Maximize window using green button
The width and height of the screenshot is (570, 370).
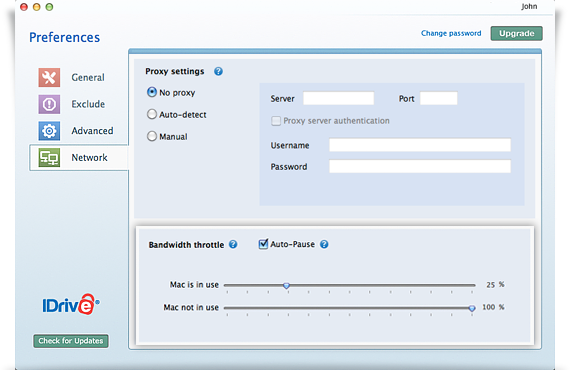49,7
